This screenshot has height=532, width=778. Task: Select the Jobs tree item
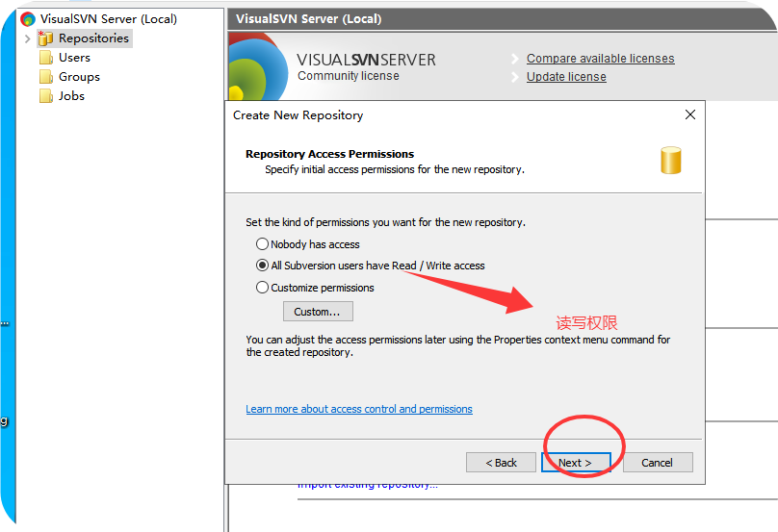pos(71,95)
